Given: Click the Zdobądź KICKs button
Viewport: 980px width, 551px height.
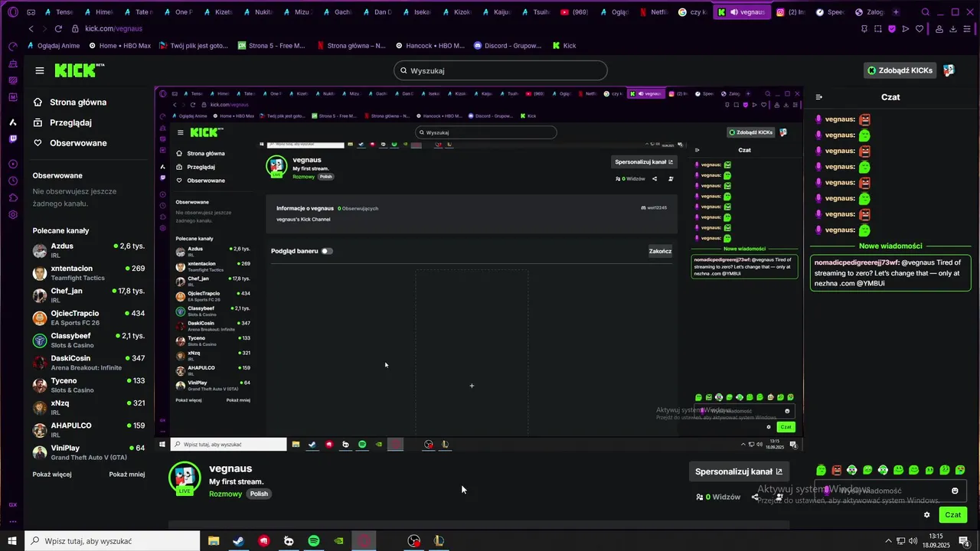Looking at the screenshot, I should [900, 70].
